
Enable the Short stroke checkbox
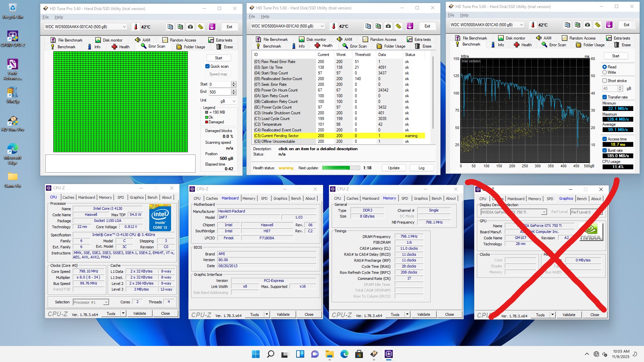[x=604, y=81]
